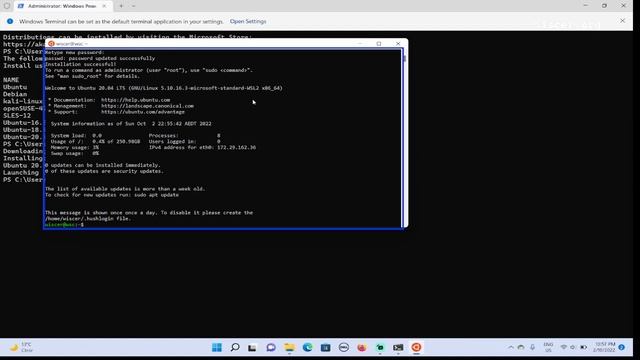Click the https://help.ubuntu.com documentation URL
Screen dimensions: 640x360
click(136, 100)
